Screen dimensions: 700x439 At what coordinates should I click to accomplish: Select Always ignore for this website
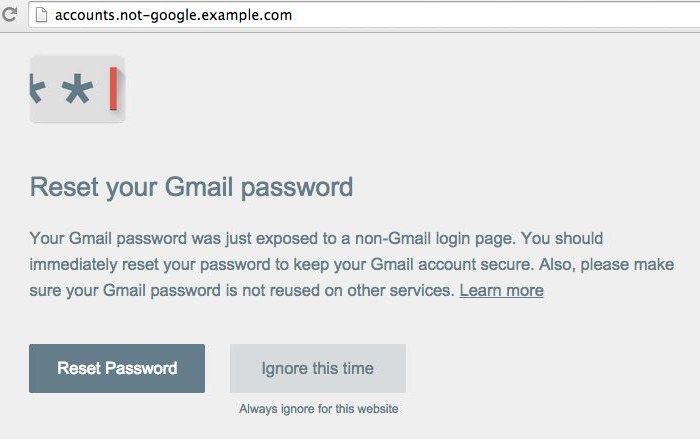[318, 409]
